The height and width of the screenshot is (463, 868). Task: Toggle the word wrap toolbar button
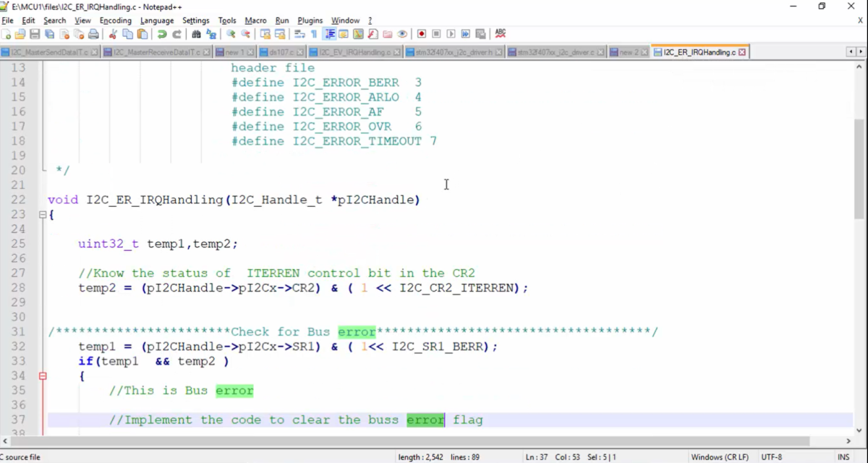pos(299,34)
